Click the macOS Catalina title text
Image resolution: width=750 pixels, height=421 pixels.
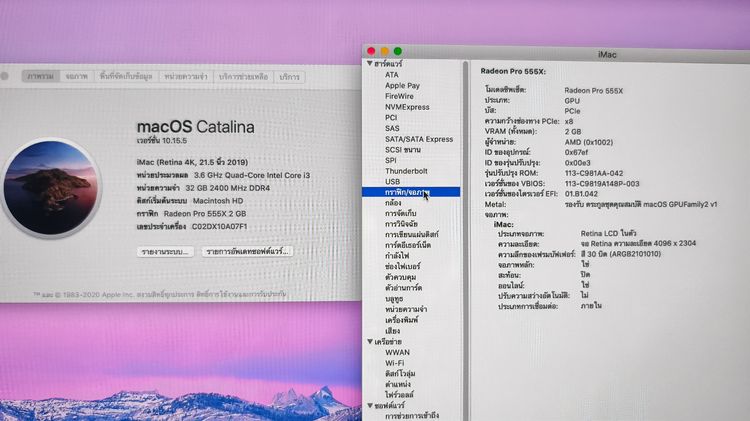[196, 127]
